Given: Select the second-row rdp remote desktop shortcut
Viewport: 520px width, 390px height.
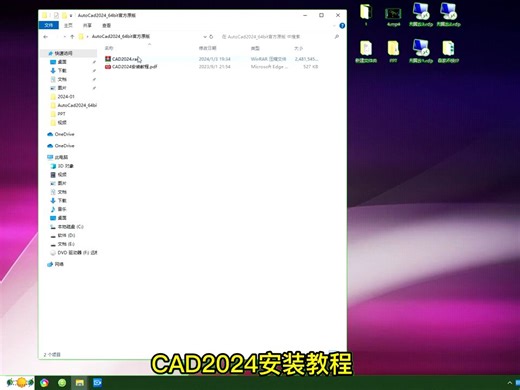Looking at the screenshot, I should coord(421,51).
